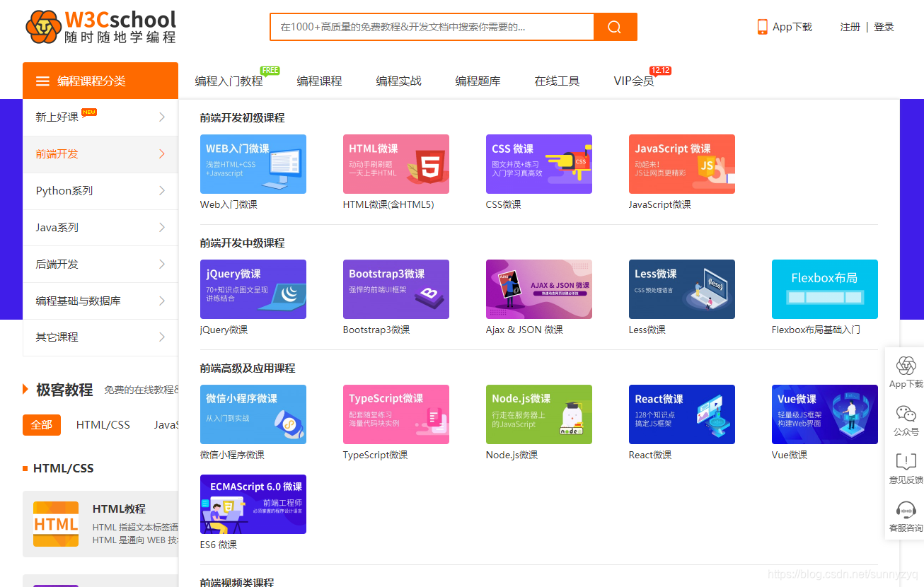The image size is (924, 587).
Task: Click the Flexbox布局基础入门 caption link
Action: click(x=816, y=330)
